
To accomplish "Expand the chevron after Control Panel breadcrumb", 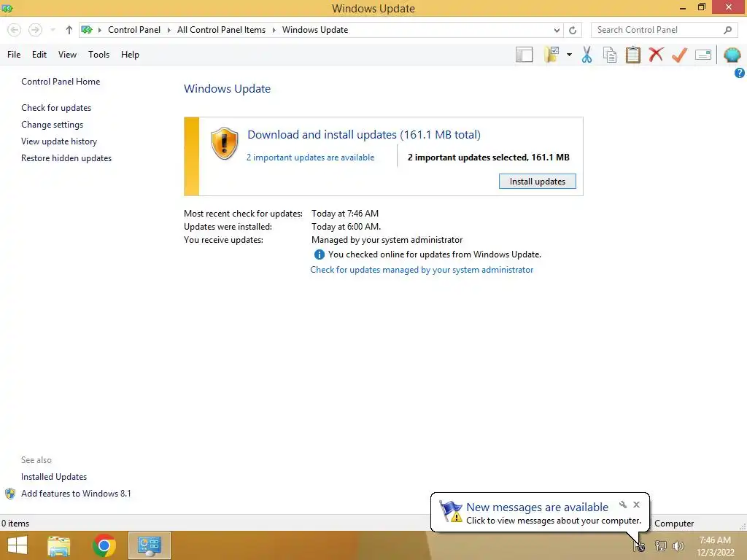I will (169, 30).
